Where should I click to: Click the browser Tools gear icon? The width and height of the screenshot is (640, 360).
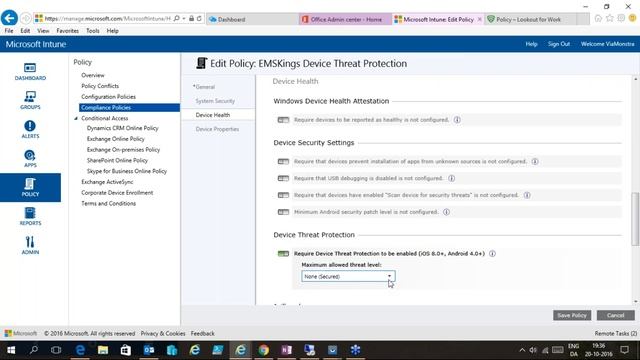pyautogui.click(x=621, y=18)
